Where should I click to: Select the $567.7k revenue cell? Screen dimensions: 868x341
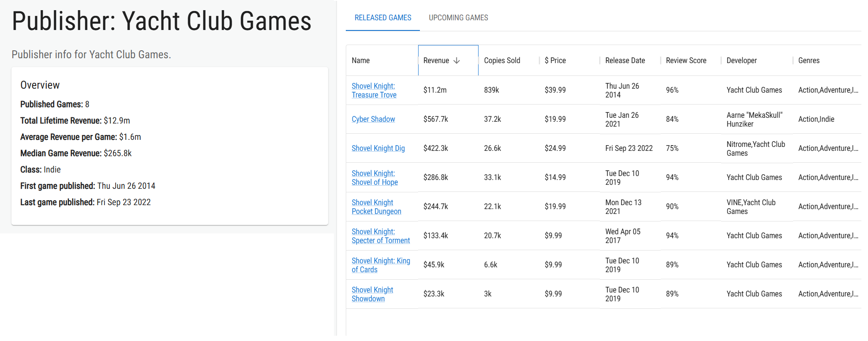point(448,119)
